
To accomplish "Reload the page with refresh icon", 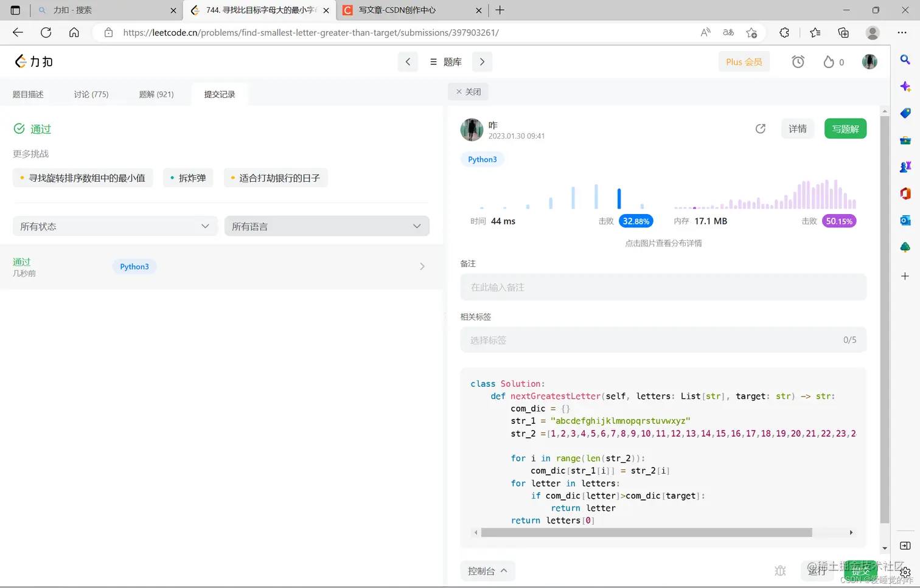I will point(46,33).
